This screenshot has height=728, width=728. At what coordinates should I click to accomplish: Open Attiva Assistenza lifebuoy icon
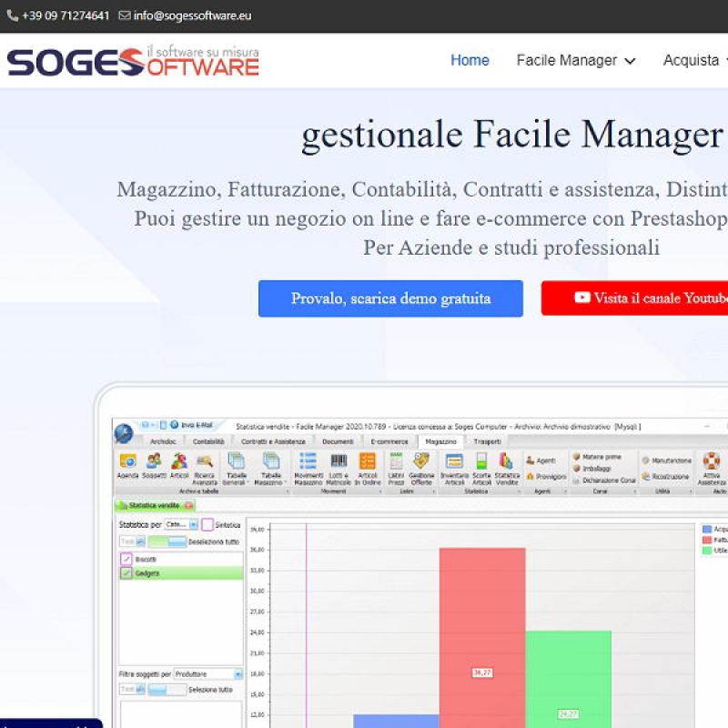(x=712, y=461)
